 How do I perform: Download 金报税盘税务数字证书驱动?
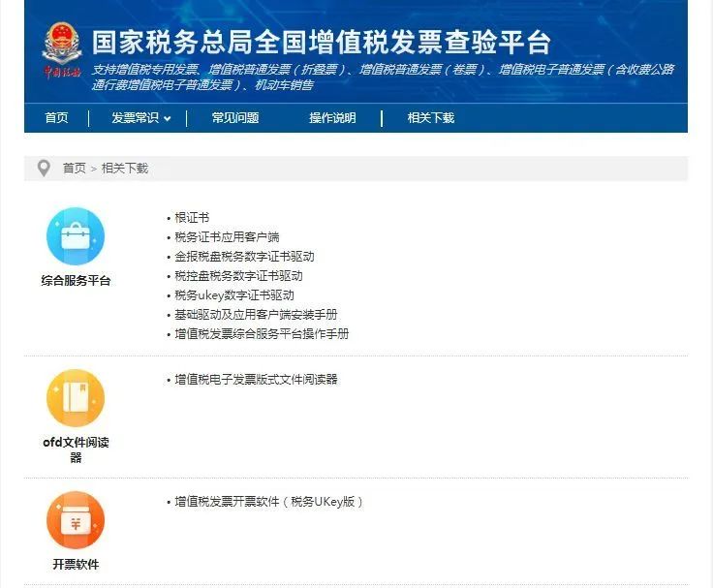point(244,257)
